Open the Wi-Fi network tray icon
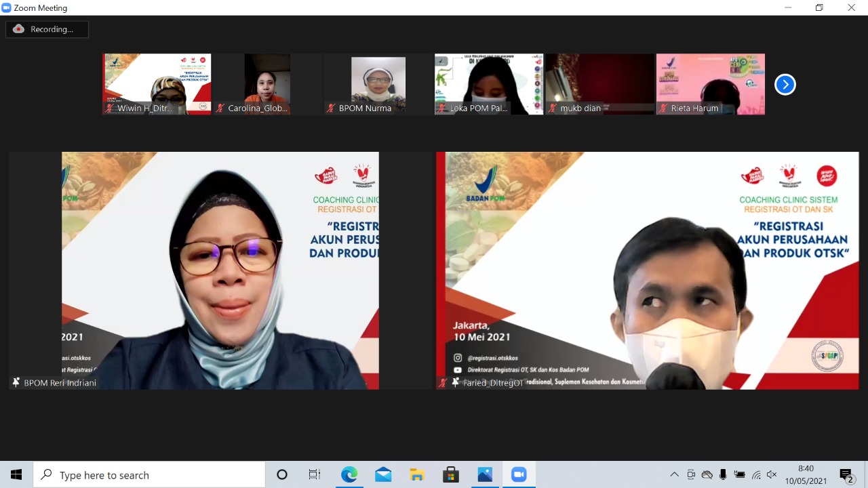Screen dimensions: 868x488 click(x=756, y=475)
